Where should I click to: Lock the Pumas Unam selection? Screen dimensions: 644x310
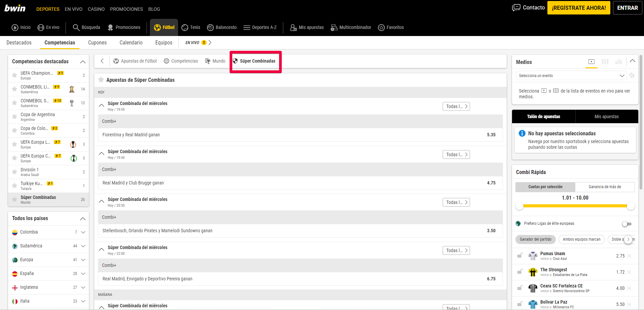pos(520,256)
